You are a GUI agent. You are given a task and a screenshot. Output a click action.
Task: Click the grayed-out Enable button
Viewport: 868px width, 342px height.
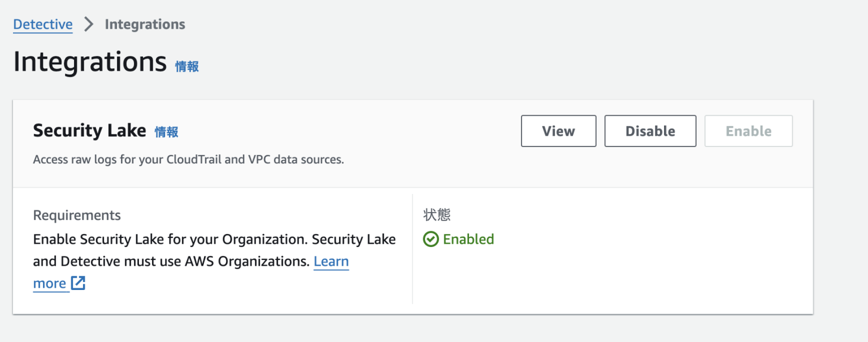point(748,131)
